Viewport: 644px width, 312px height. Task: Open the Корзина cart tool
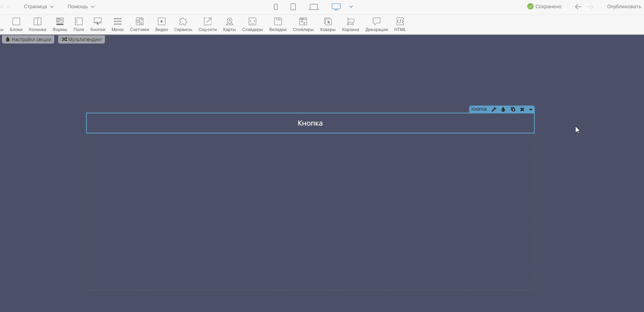click(x=350, y=24)
